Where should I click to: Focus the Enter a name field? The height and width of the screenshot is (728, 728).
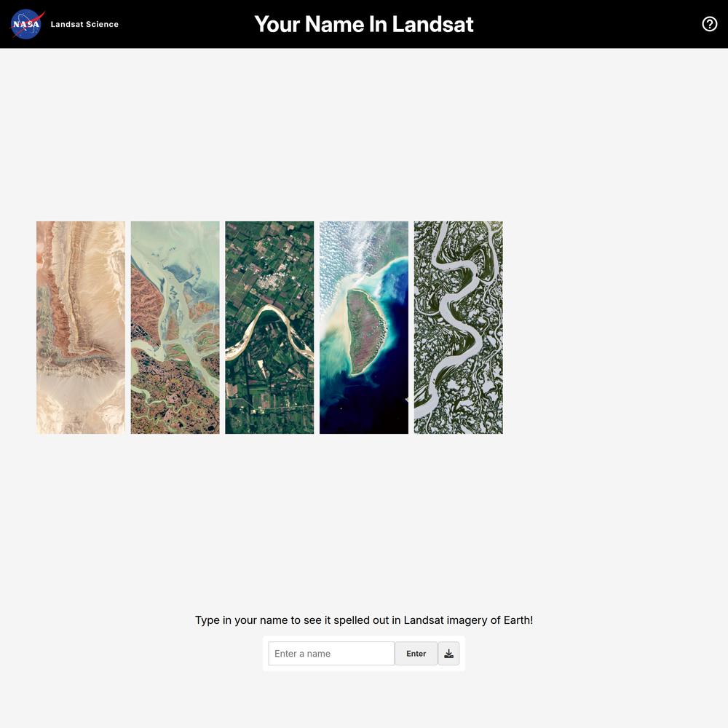tap(331, 653)
